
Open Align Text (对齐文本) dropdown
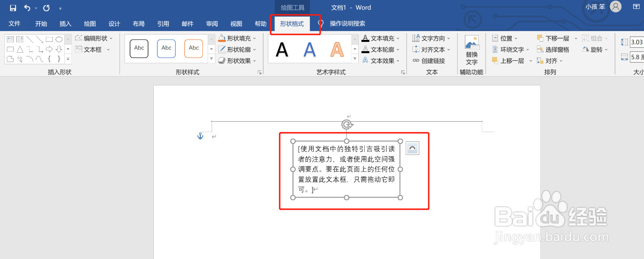click(x=431, y=50)
